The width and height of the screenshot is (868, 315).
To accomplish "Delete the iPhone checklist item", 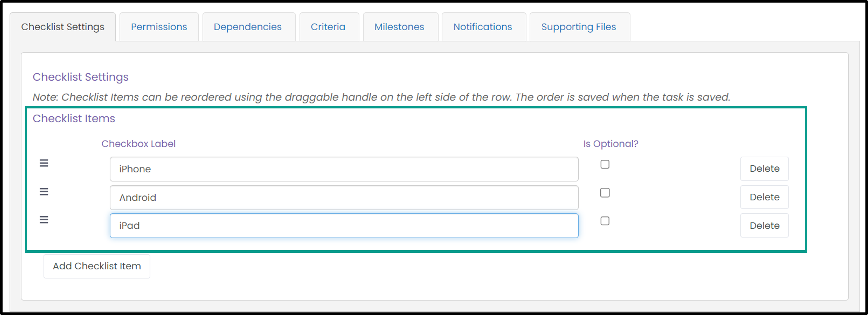I will (764, 169).
